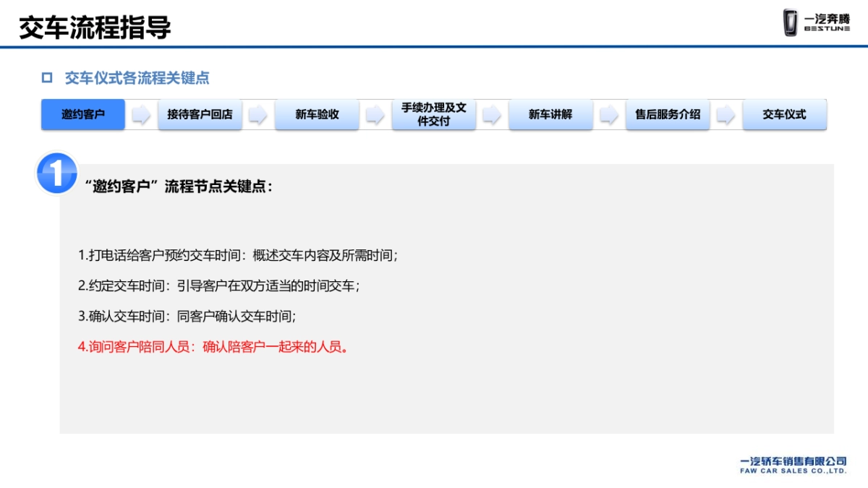Screen dimensions: 868x488
Task: Select the highlighted 邀约客户 process step
Action: click(81, 114)
